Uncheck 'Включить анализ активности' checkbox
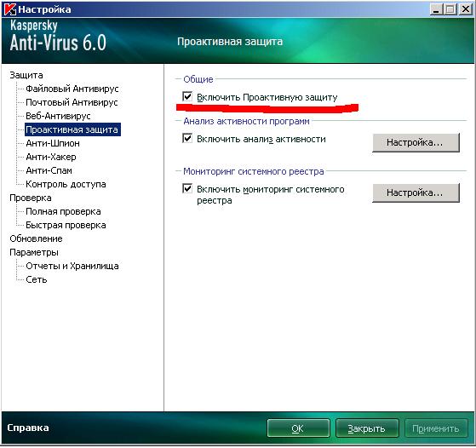 tap(187, 139)
